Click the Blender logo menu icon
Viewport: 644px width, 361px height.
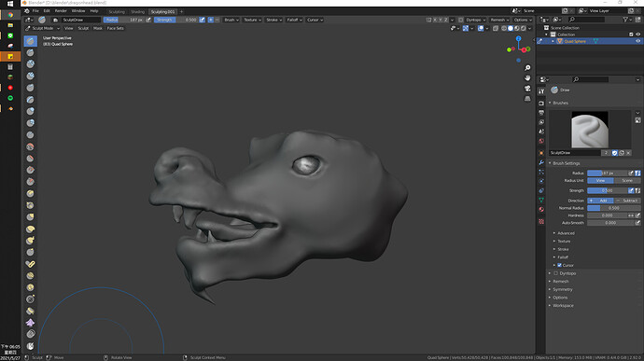[x=27, y=11]
